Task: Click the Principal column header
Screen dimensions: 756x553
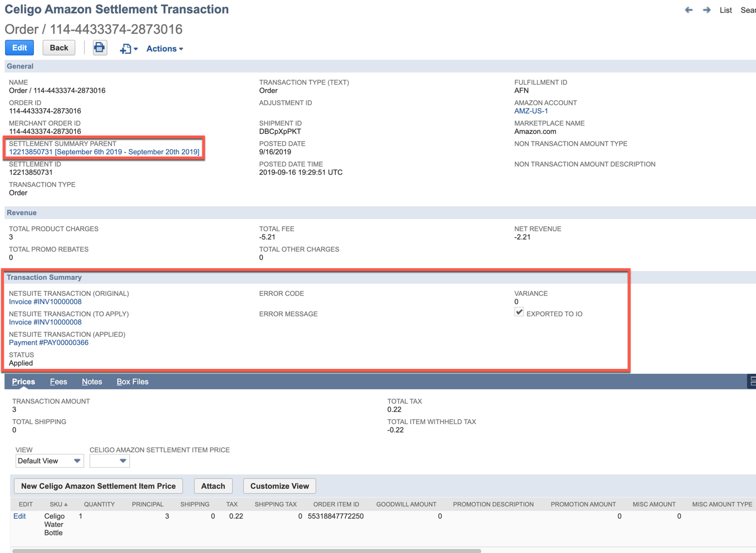Action: coord(148,504)
